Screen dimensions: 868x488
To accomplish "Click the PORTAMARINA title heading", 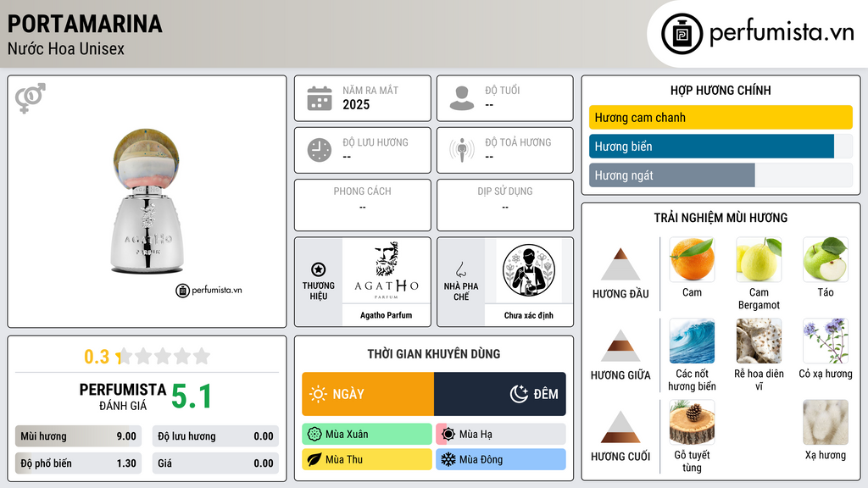I will coord(85,24).
